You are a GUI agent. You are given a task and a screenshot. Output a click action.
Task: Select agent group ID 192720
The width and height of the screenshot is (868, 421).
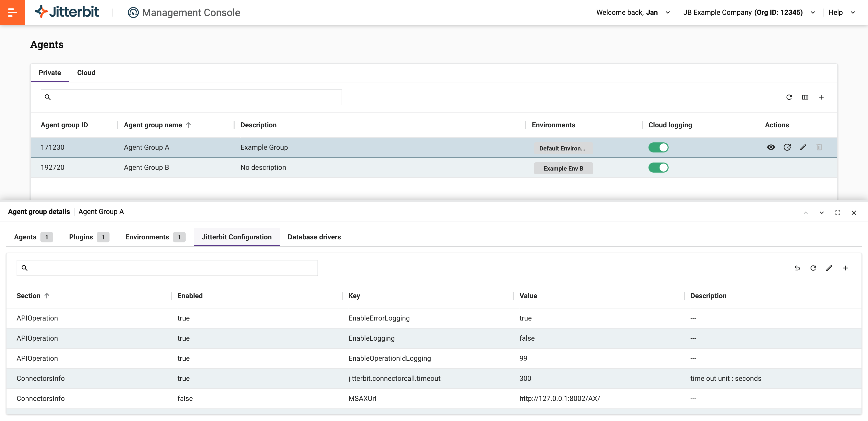(x=52, y=168)
